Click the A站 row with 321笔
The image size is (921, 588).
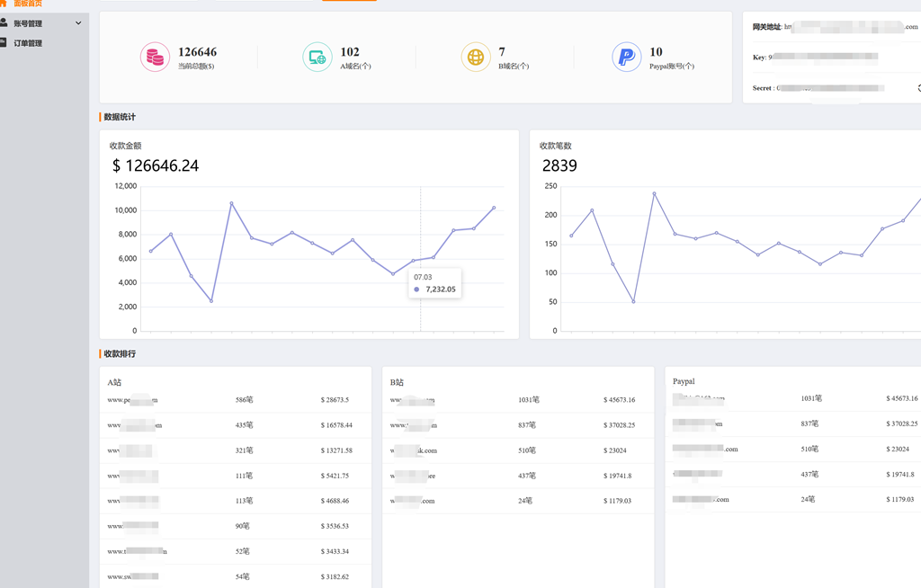236,450
